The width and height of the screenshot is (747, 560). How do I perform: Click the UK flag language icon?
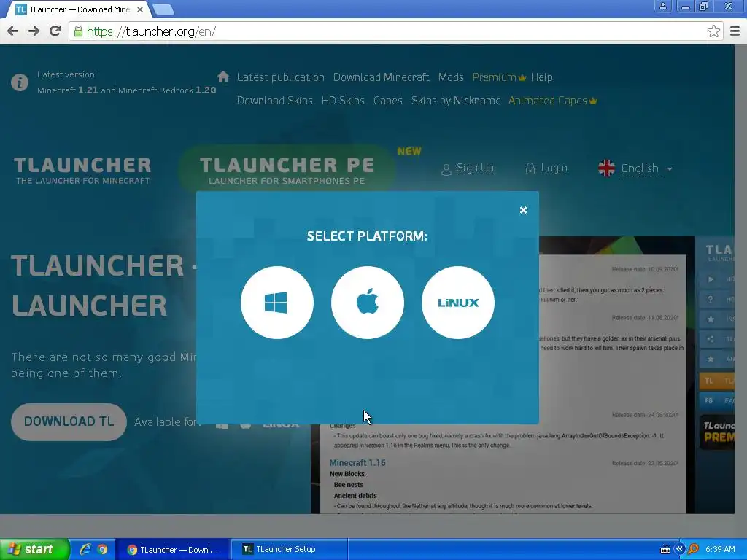(606, 168)
